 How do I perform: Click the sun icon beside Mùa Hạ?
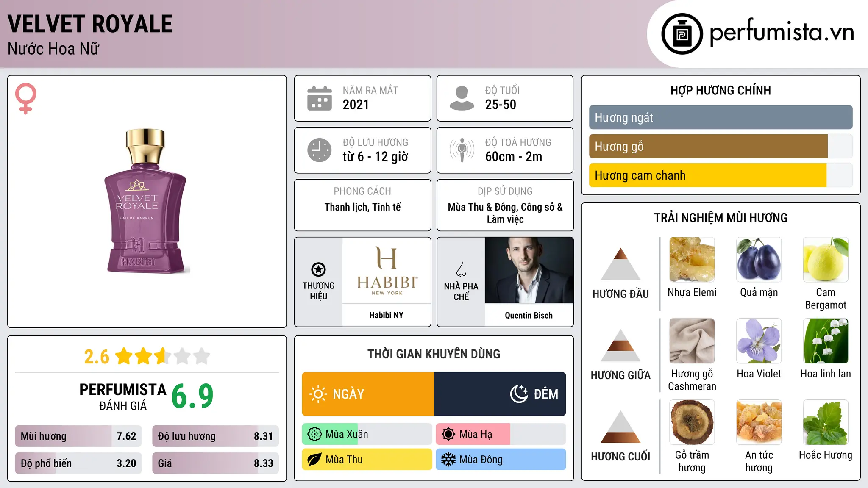pyautogui.click(x=448, y=434)
